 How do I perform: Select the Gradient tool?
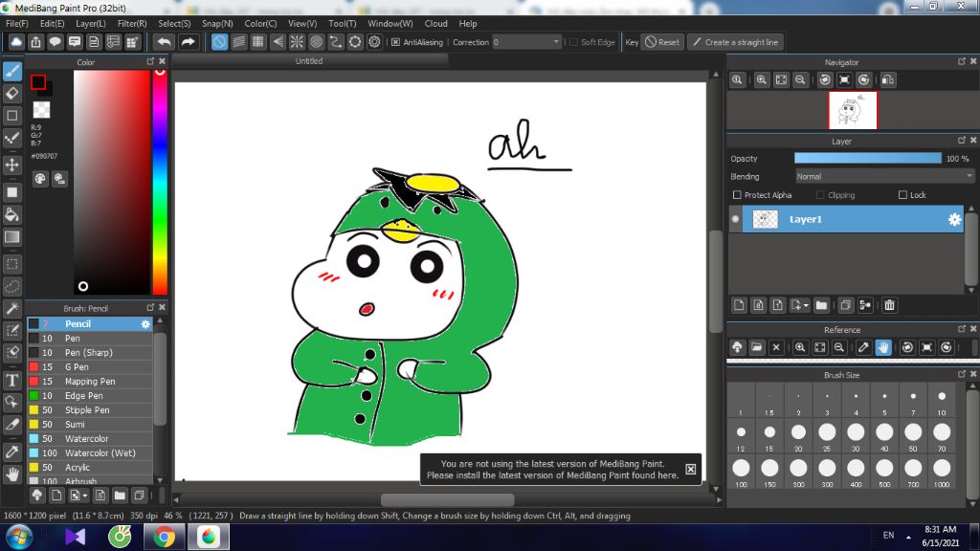point(12,237)
